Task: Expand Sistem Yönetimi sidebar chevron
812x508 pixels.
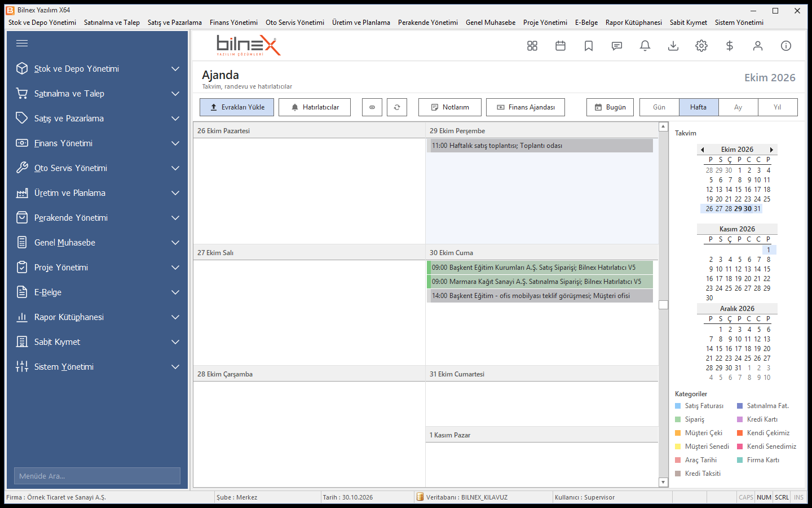Action: click(x=175, y=367)
